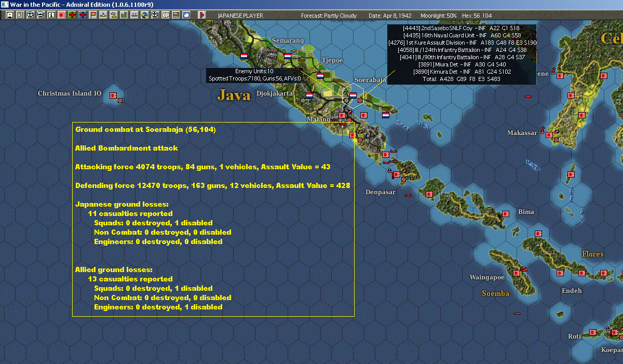
Task: Click the orange flag toolbar icon
Action: [x=93, y=16]
